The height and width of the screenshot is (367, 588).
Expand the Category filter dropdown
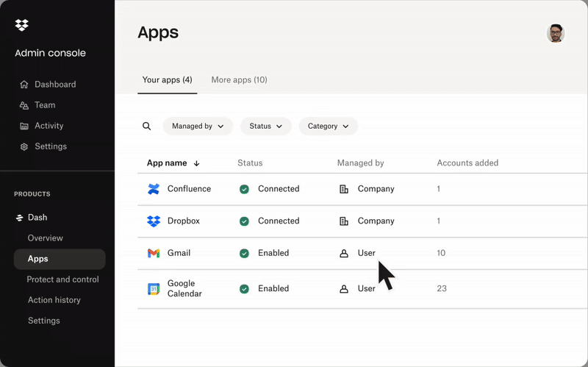328,126
